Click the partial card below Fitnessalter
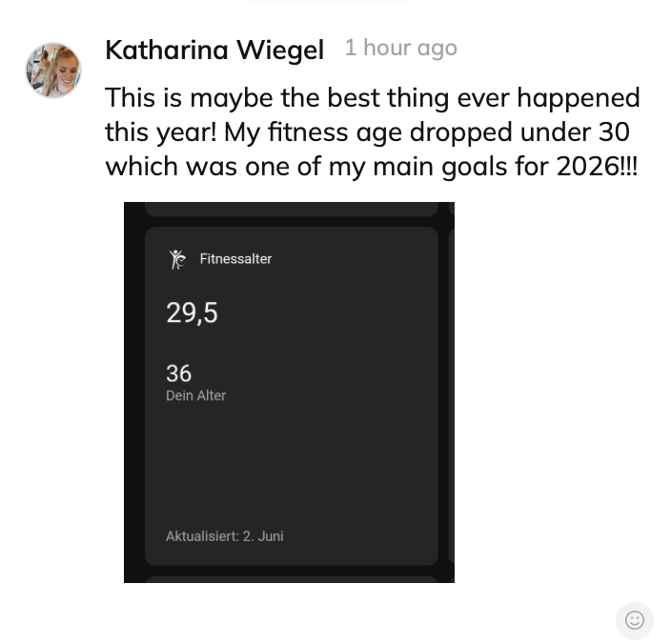The image size is (671, 644). pyautogui.click(x=292, y=579)
